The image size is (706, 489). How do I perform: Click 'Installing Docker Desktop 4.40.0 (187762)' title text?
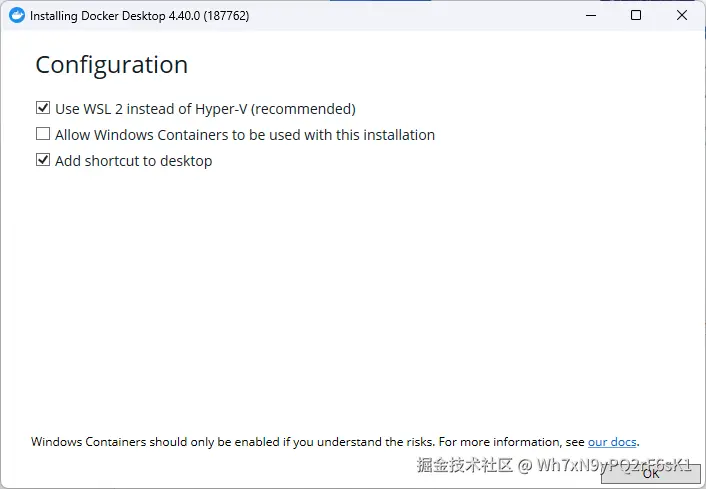click(140, 16)
